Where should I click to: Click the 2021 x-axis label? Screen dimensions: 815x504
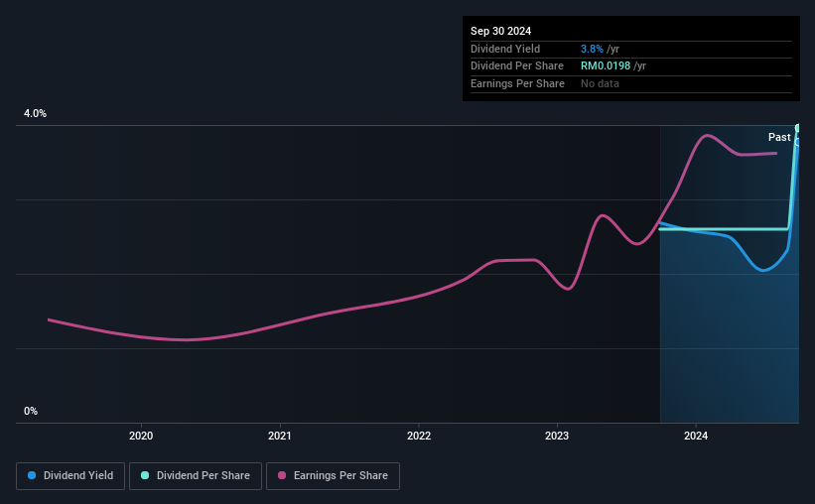pos(280,436)
